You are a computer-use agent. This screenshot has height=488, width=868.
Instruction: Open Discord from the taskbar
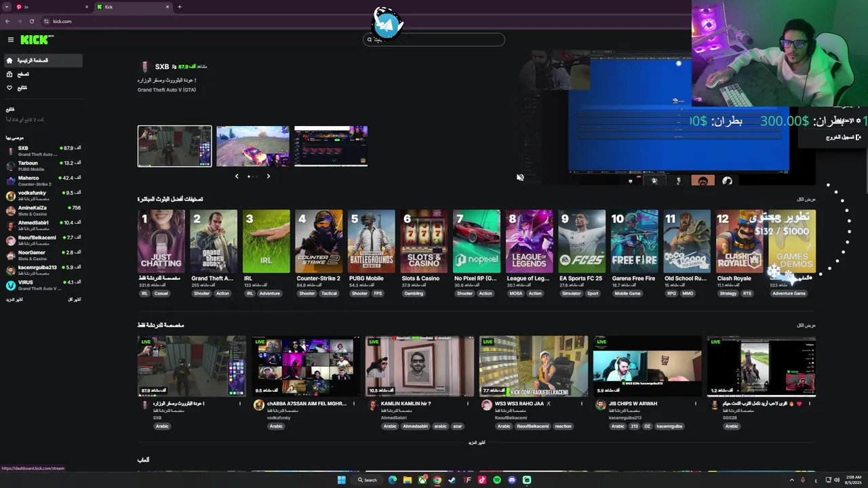[x=512, y=480]
